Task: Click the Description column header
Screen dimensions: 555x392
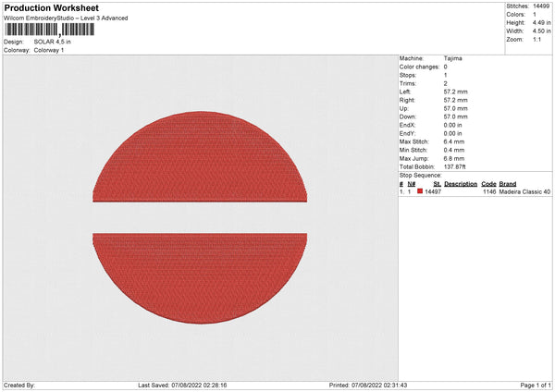Action: point(460,183)
